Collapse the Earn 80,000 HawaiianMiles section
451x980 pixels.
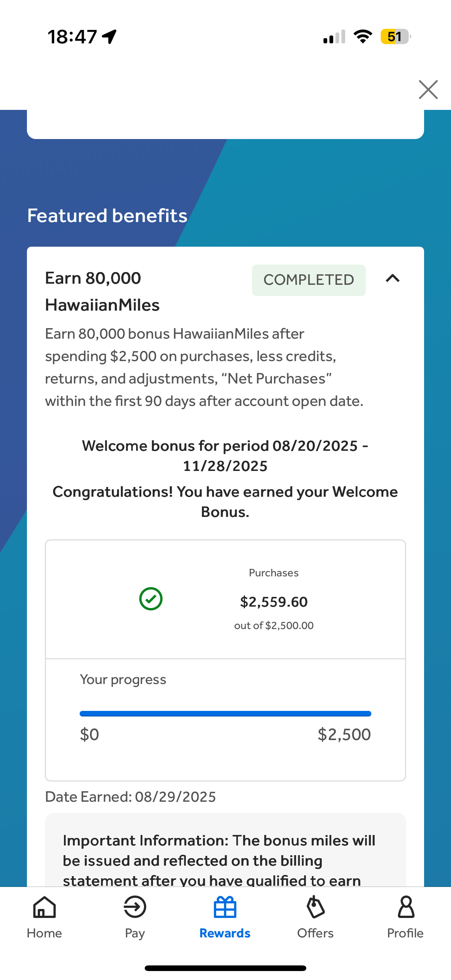pyautogui.click(x=392, y=279)
